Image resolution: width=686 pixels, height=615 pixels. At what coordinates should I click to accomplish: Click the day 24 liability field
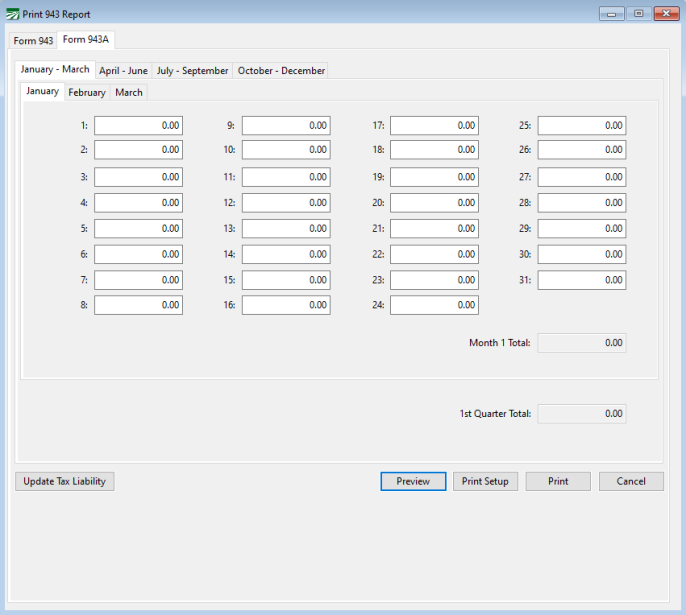coord(434,305)
